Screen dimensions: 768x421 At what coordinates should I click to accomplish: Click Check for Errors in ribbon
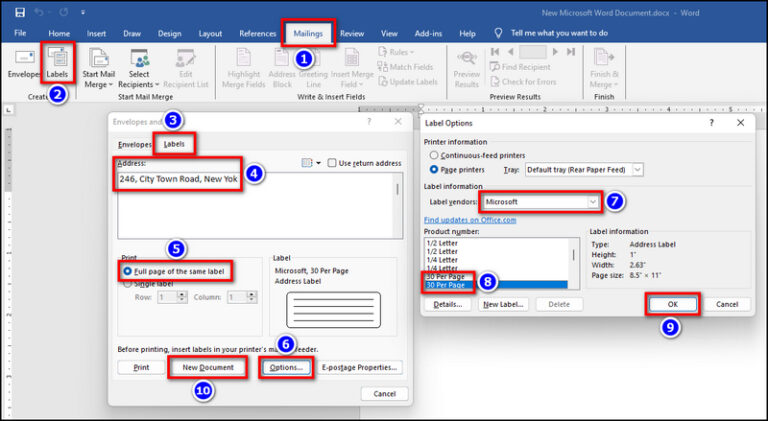coord(523,82)
